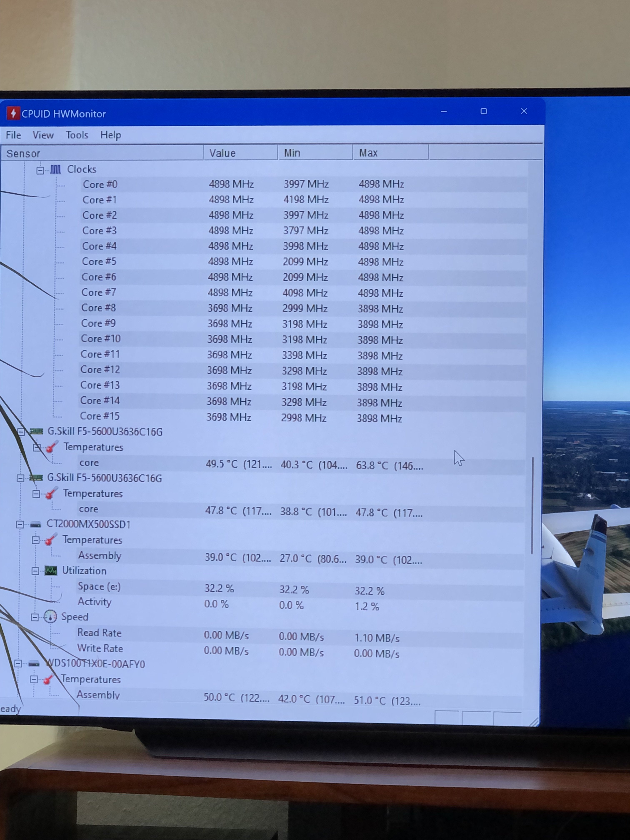Collapse the CT2000MX500SSD1 drive node
630x840 pixels.
pos(20,525)
